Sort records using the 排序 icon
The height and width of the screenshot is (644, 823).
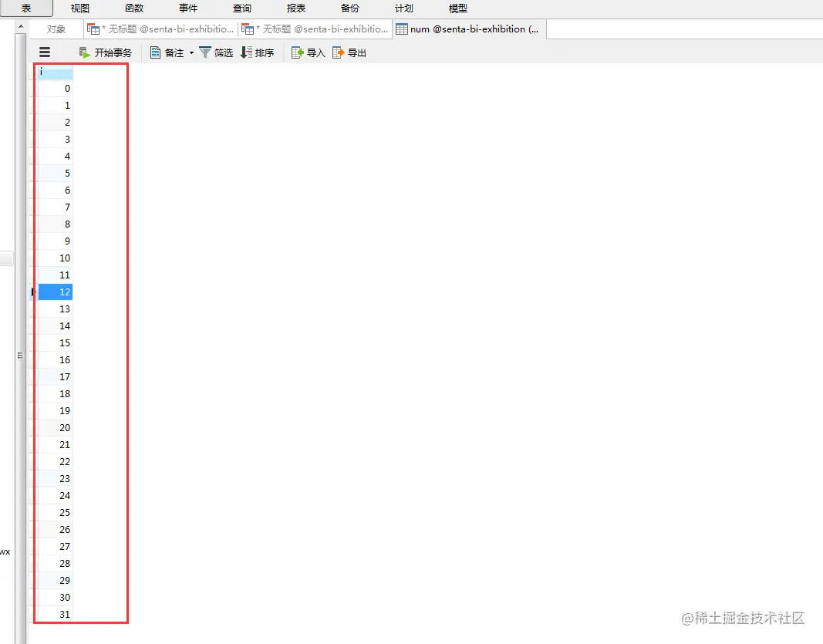[258, 52]
